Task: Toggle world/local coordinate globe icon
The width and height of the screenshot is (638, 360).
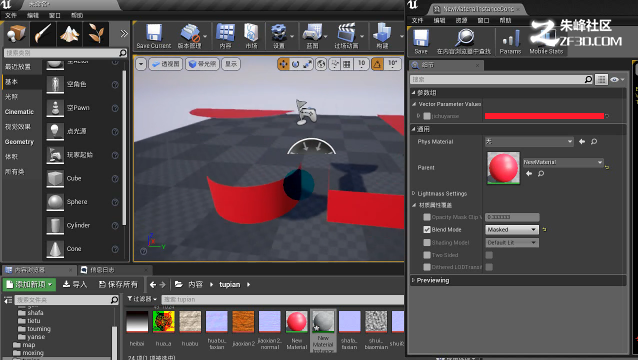Action: tap(321, 64)
